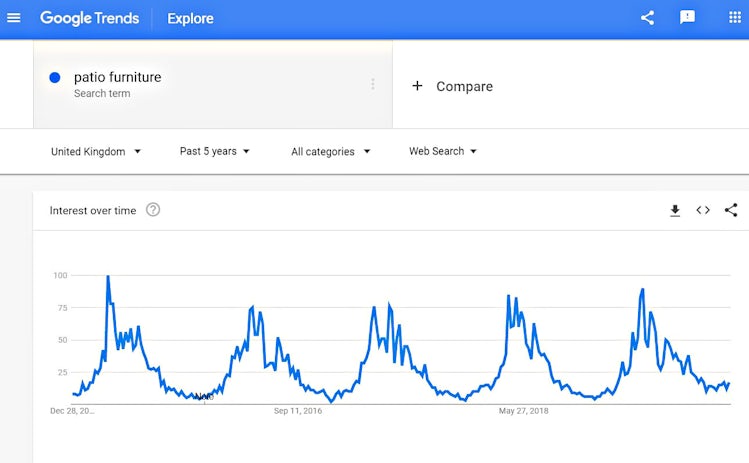The image size is (749, 463).
Task: Click the chart peak at value 100
Action: [108, 277]
